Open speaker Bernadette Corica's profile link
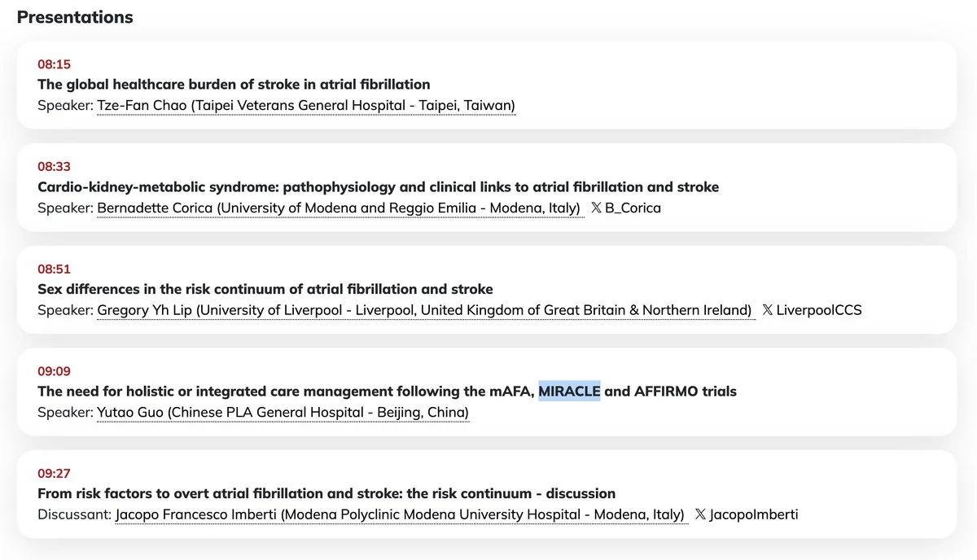The width and height of the screenshot is (977, 560). pos(339,208)
